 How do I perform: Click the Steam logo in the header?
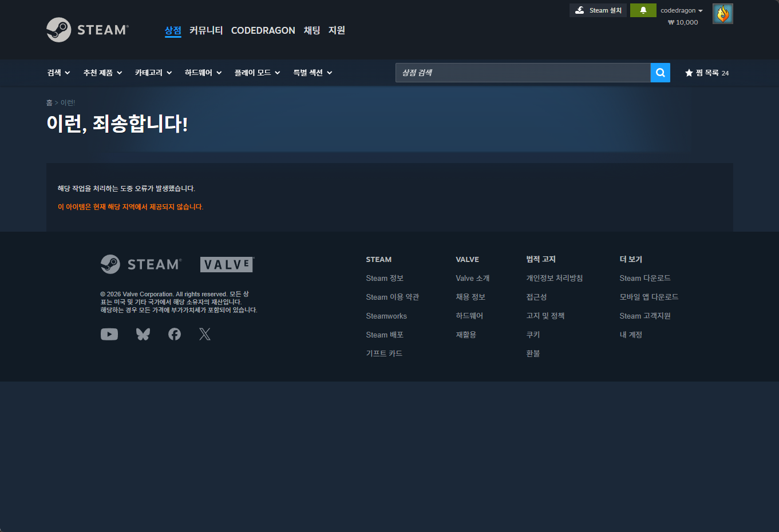tap(88, 30)
